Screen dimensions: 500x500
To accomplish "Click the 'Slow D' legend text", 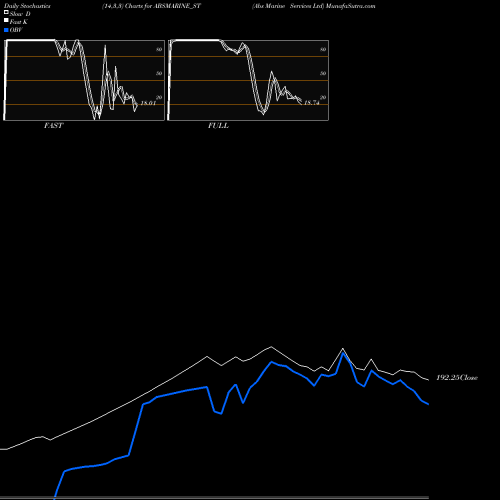I will 20,14.
